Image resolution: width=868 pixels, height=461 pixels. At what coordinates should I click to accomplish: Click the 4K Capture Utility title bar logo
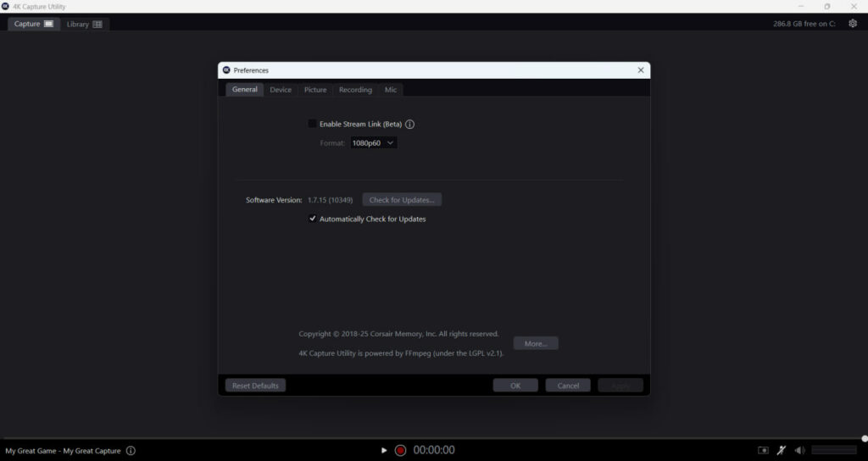(6, 6)
